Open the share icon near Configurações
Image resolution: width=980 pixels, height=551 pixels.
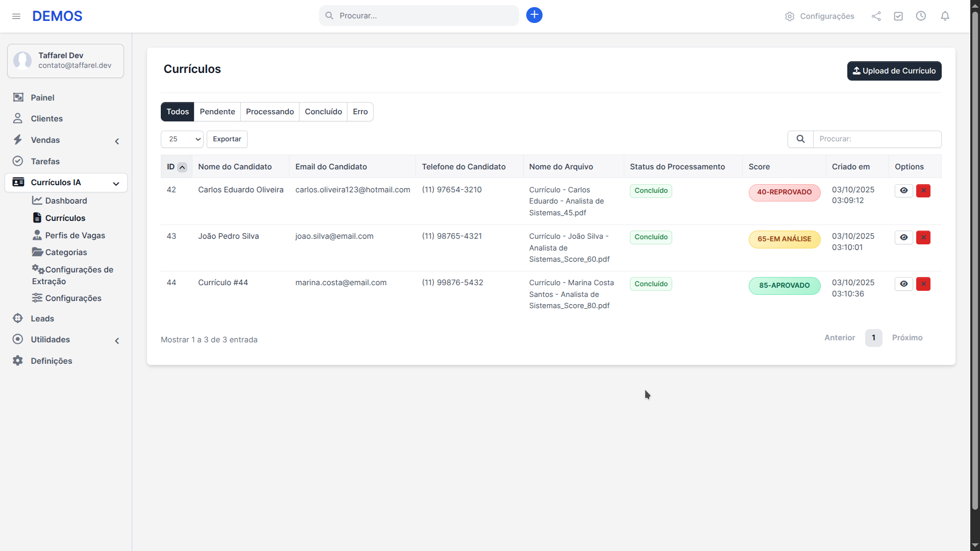[876, 16]
